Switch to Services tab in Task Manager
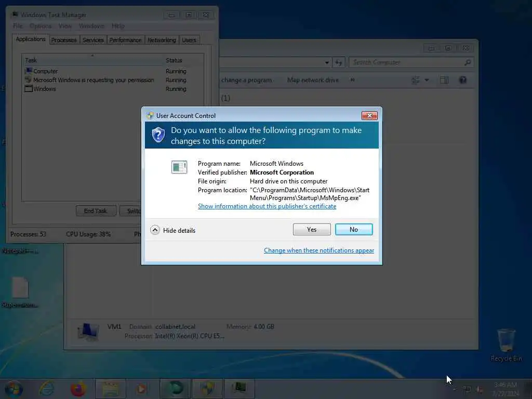Image resolution: width=532 pixels, height=399 pixels. pyautogui.click(x=93, y=39)
